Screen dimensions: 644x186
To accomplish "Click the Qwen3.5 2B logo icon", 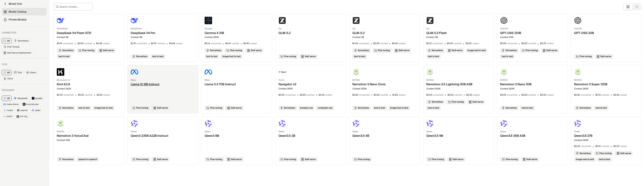I will 282,123.
